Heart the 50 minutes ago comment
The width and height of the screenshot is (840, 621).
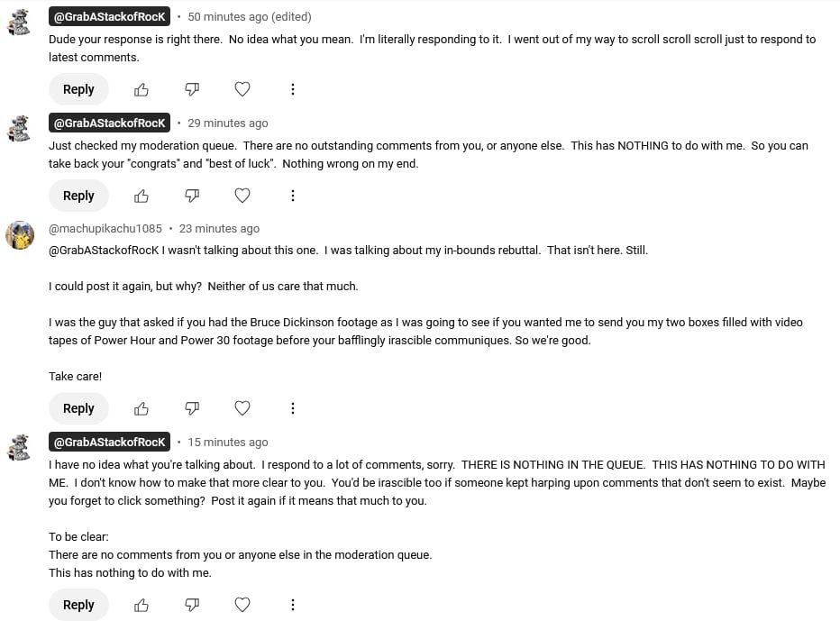tap(242, 89)
